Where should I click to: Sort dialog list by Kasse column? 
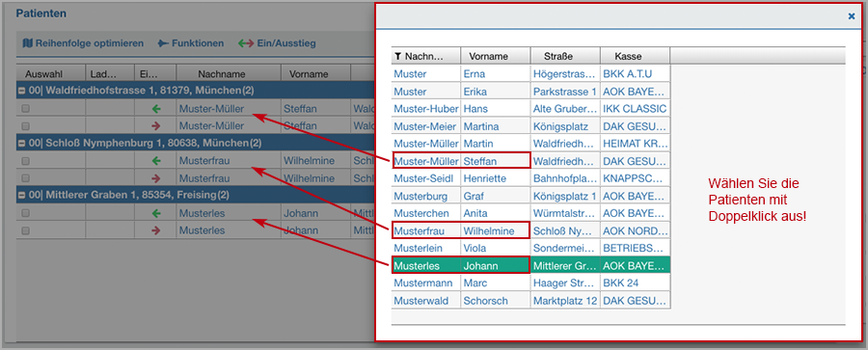coord(635,56)
